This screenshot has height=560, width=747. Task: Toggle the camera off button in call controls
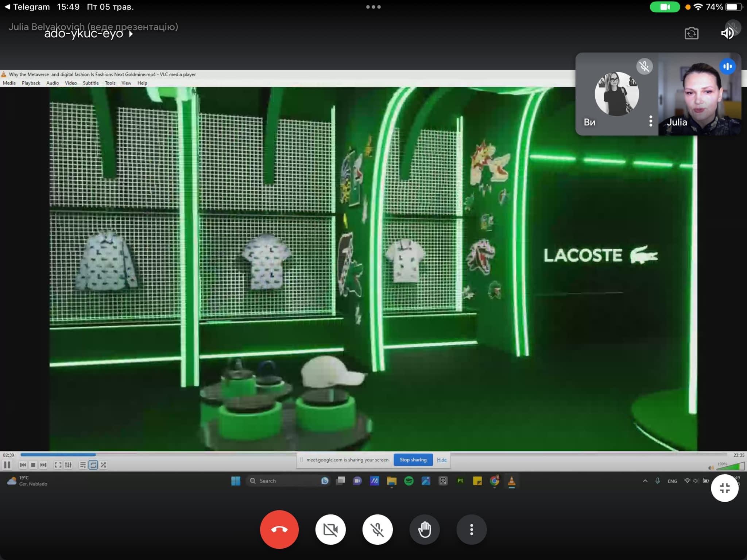330,529
